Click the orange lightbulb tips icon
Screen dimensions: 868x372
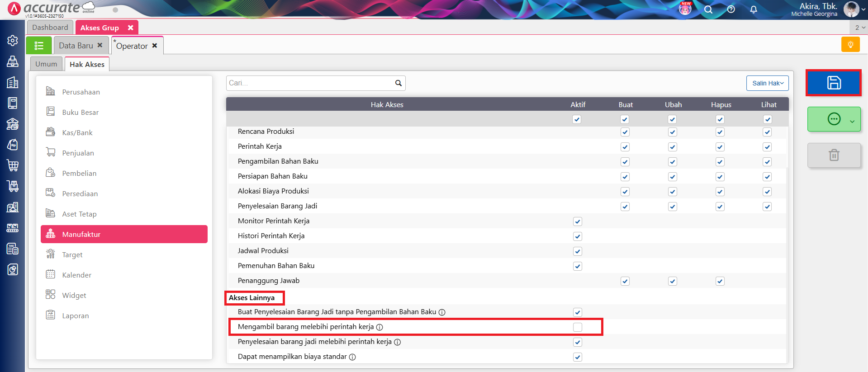click(x=850, y=45)
